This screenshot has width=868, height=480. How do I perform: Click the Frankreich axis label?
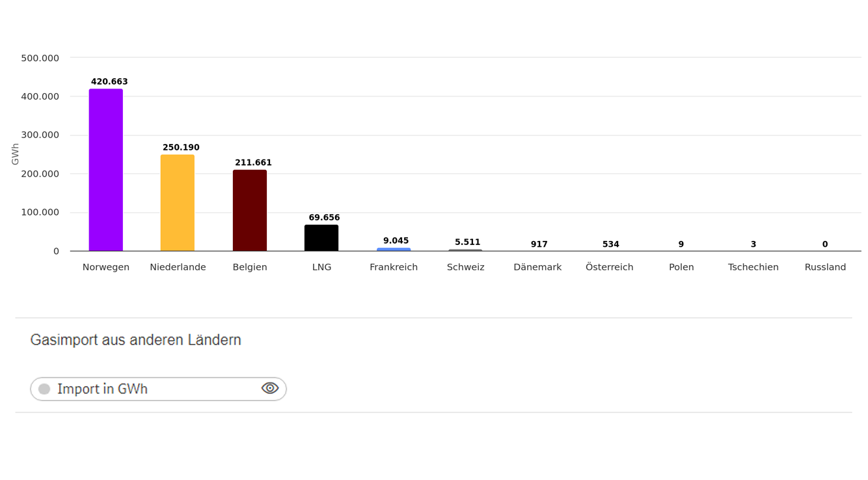coord(394,267)
